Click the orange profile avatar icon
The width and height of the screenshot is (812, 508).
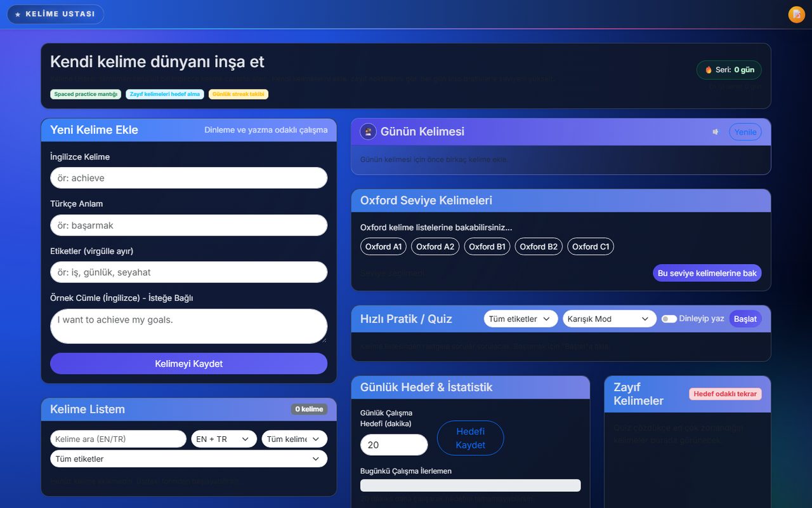pos(796,15)
